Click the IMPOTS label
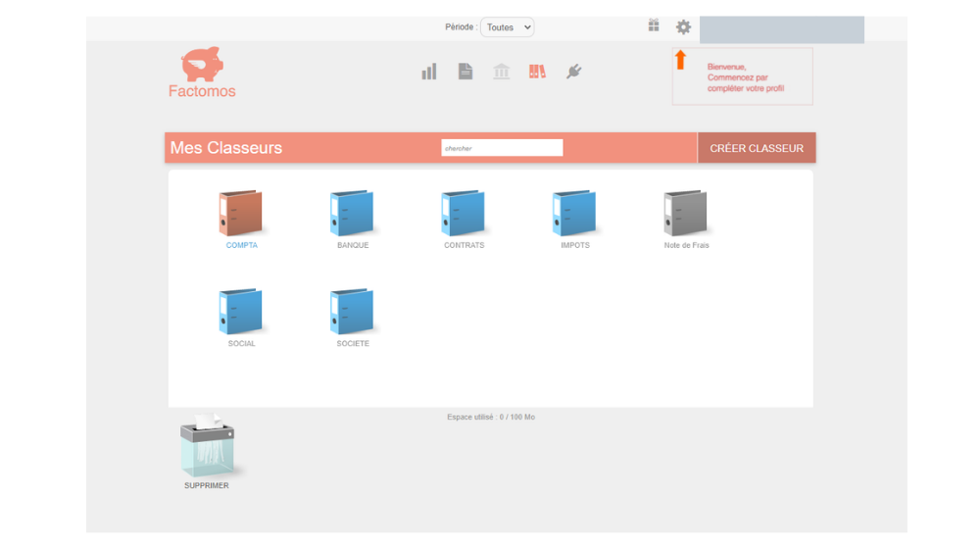 pyautogui.click(x=575, y=245)
